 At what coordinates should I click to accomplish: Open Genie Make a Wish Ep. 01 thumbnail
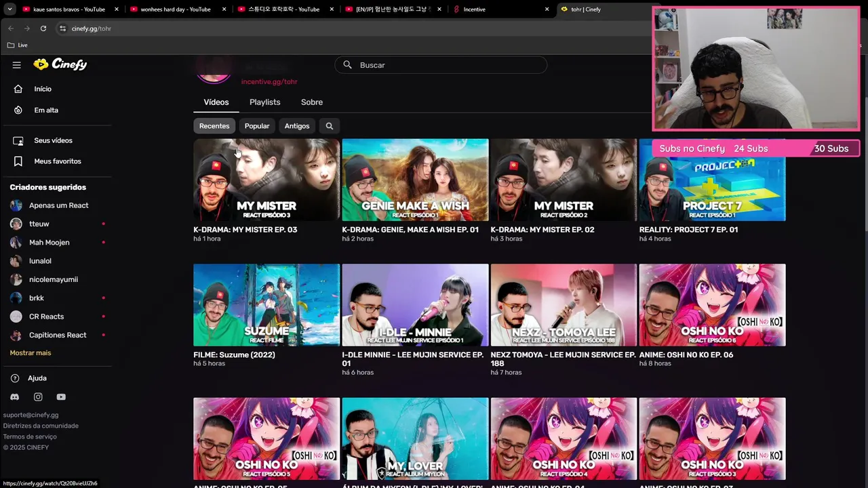tap(415, 180)
